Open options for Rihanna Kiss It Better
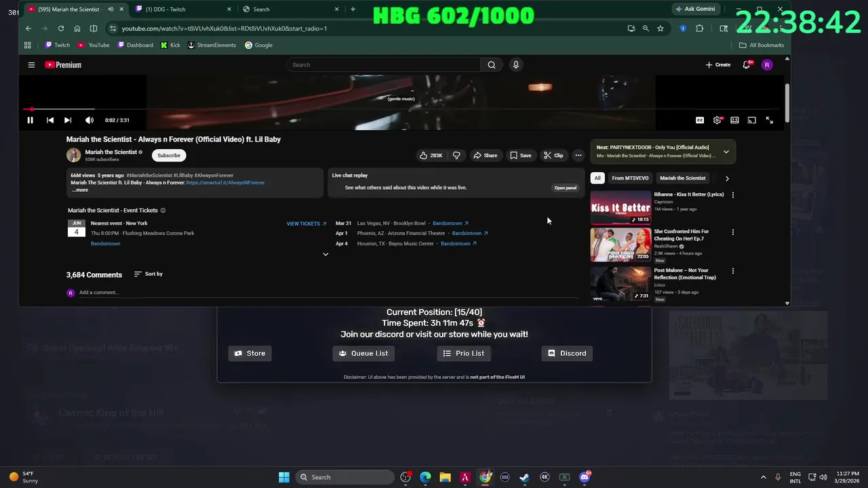Viewport: 868px width, 488px height. (732, 195)
